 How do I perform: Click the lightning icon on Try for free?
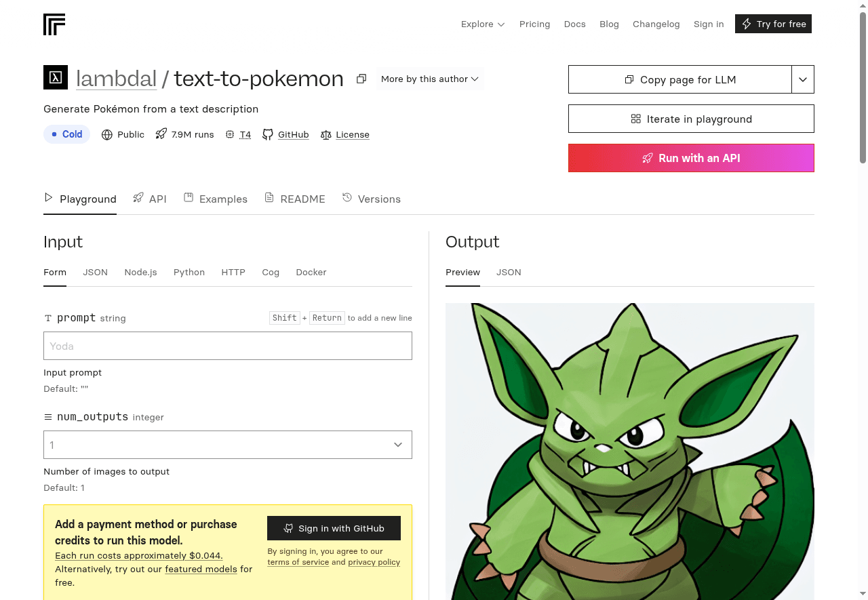click(x=748, y=24)
